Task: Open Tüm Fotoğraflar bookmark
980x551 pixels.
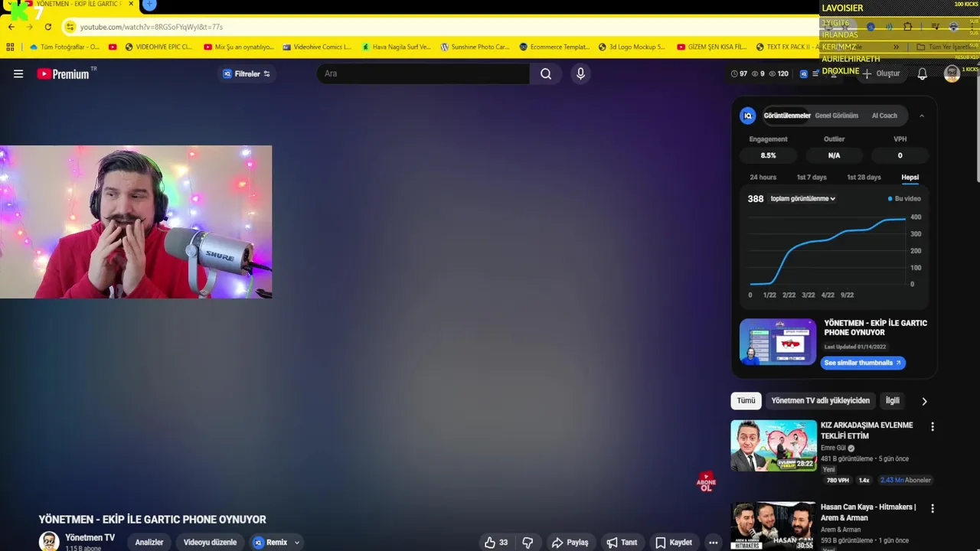Action: click(x=64, y=47)
